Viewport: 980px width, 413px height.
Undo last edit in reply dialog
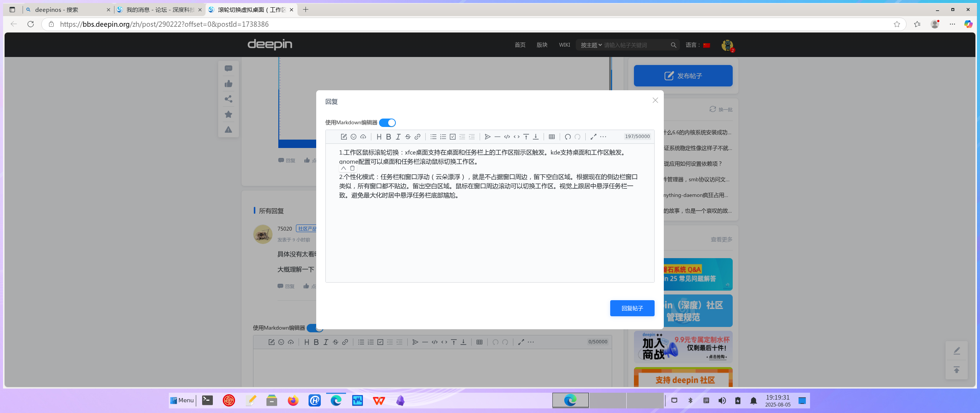pyautogui.click(x=568, y=137)
